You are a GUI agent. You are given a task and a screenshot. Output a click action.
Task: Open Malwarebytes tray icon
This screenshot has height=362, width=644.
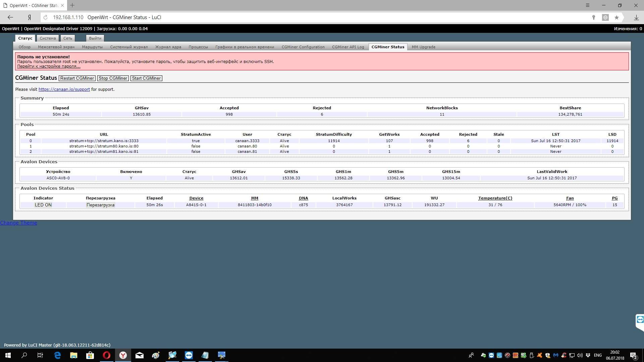click(x=556, y=355)
